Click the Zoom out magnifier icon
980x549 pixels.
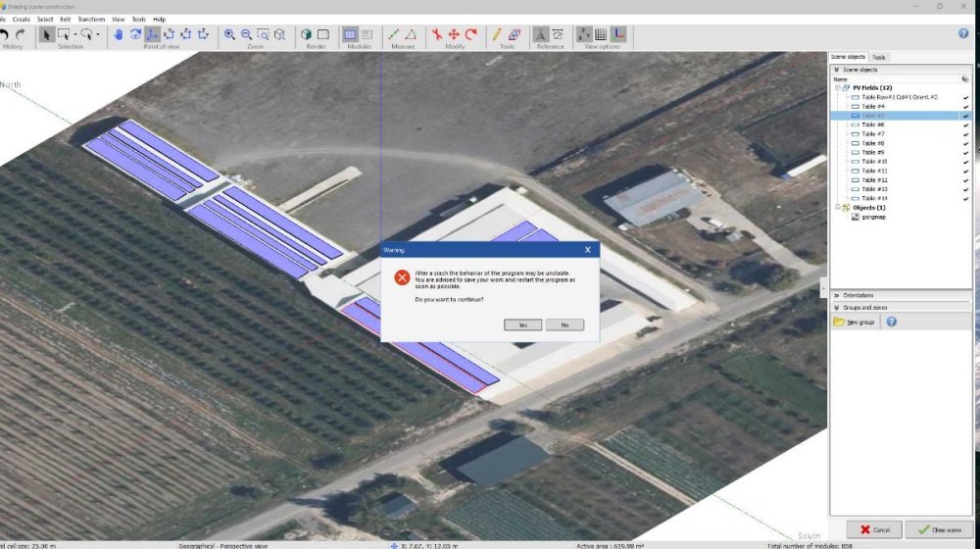point(246,34)
